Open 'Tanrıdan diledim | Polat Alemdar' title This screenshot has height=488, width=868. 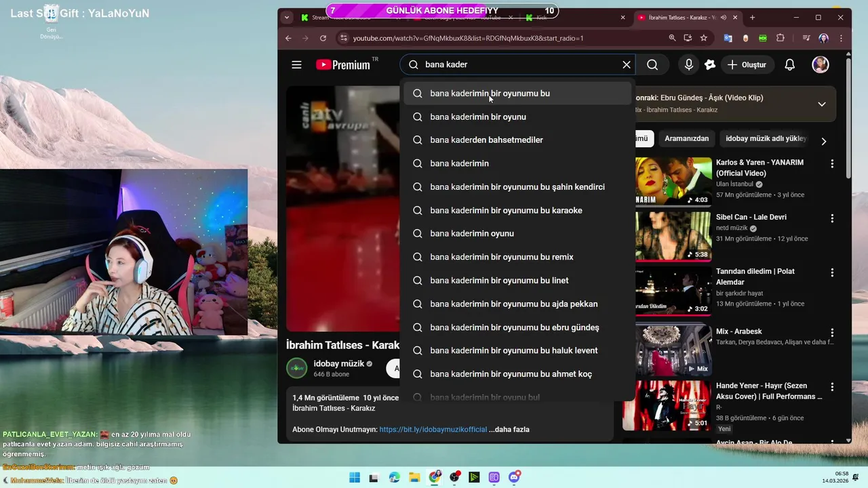[x=755, y=277]
